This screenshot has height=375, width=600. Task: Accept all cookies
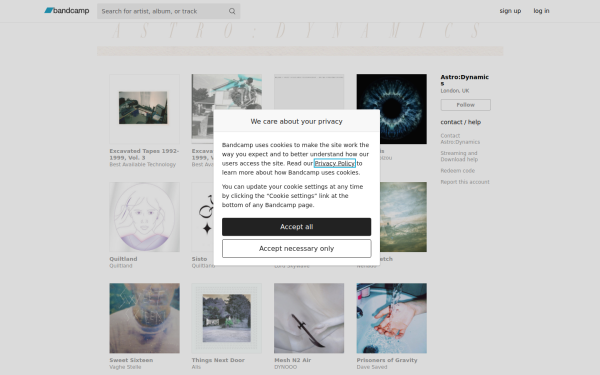click(296, 227)
